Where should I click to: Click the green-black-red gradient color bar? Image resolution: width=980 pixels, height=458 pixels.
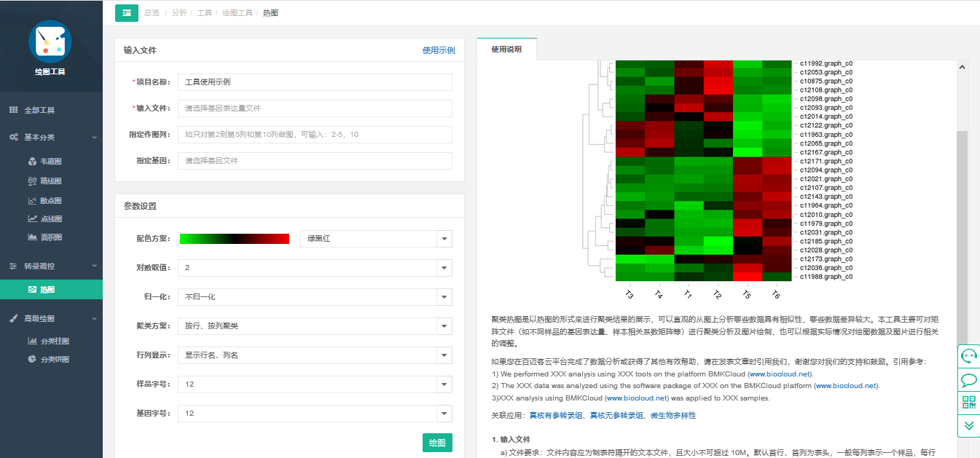pyautogui.click(x=235, y=239)
